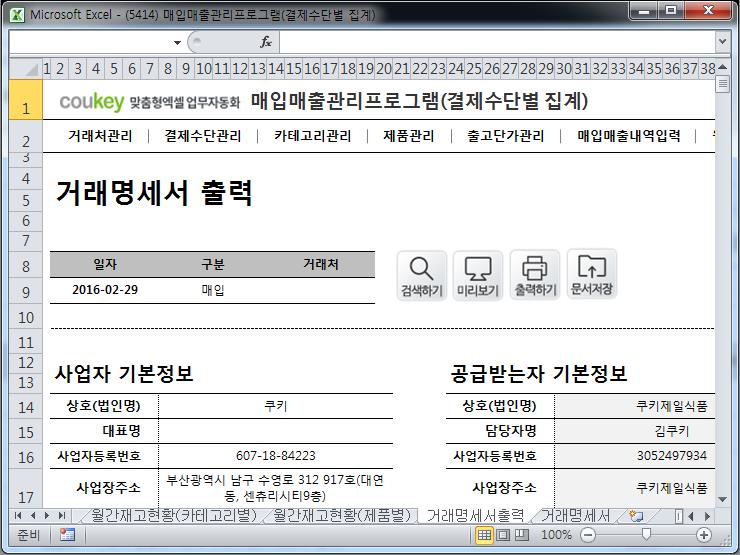
Task: Select the 부산광역시 남구 address cell
Action: 276,488
